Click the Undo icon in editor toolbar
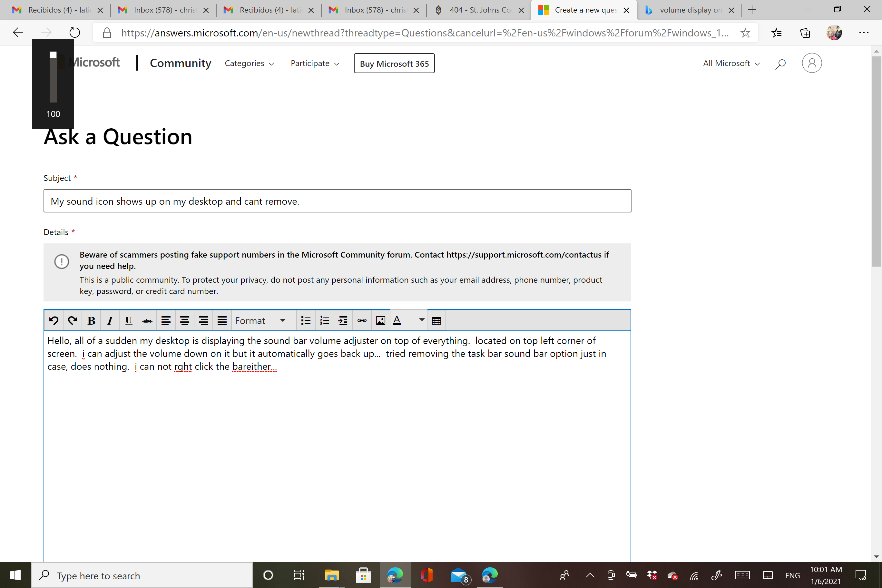882x588 pixels. point(54,320)
